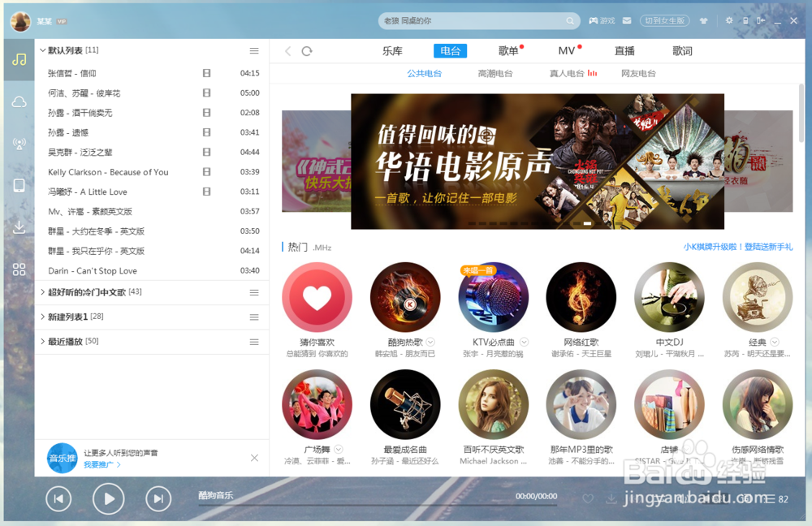Select the 网友电台 sub-tab
This screenshot has width=812, height=526.
(638, 74)
